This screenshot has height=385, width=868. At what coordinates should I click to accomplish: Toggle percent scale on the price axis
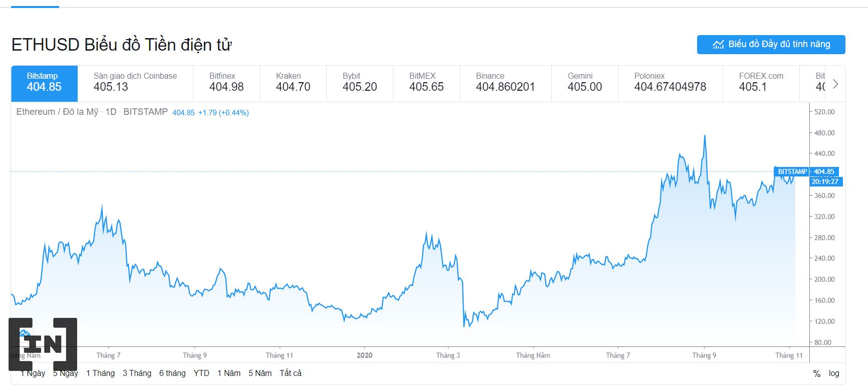click(816, 373)
